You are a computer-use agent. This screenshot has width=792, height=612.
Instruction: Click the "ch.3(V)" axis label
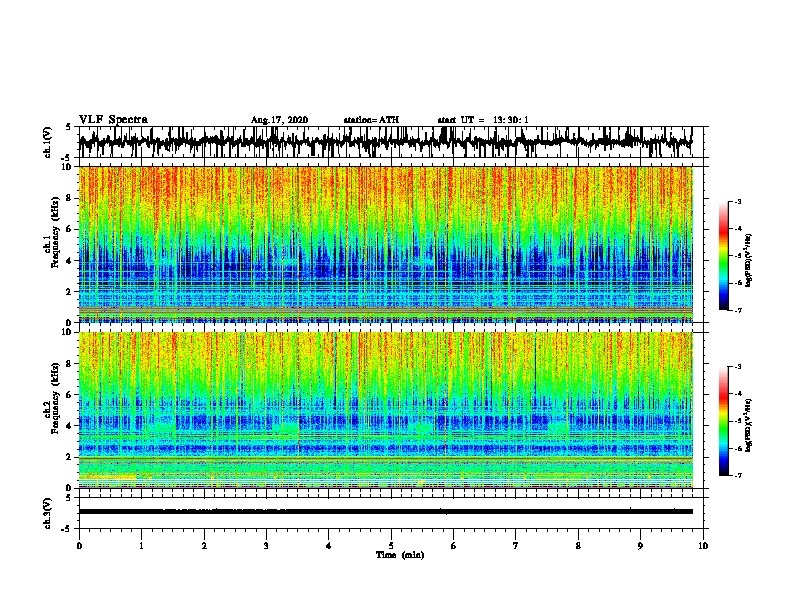48,514
